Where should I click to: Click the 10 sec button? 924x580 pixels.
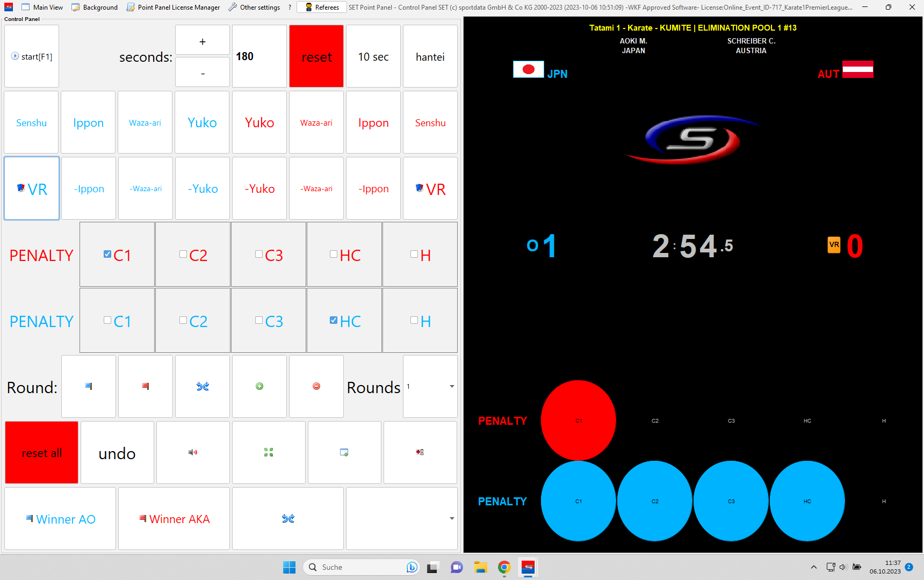point(373,56)
